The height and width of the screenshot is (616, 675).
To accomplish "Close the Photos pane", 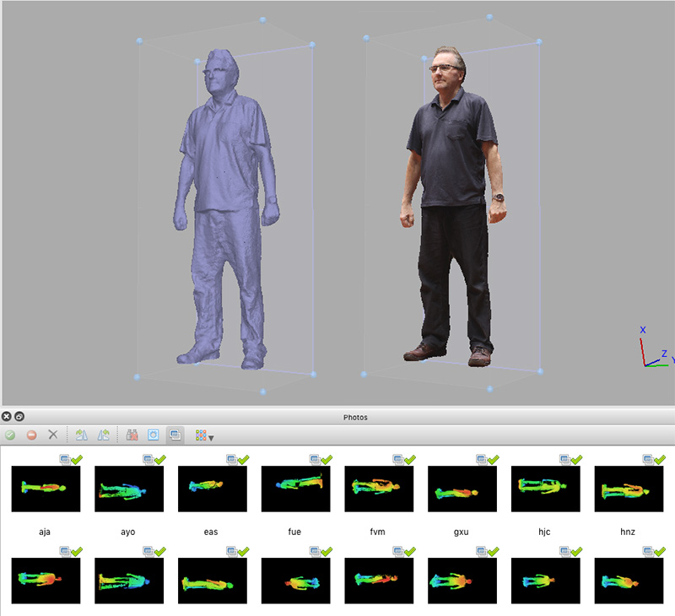I will 7,416.
